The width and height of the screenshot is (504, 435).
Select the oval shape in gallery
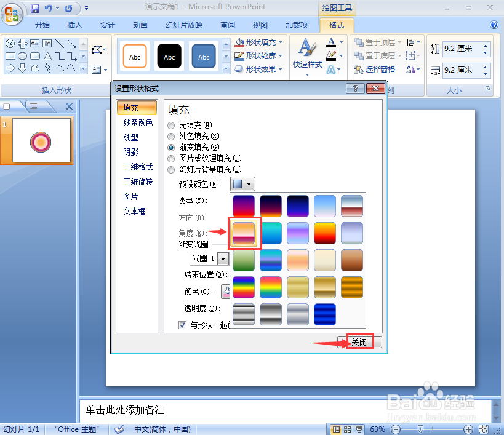tap(23, 56)
